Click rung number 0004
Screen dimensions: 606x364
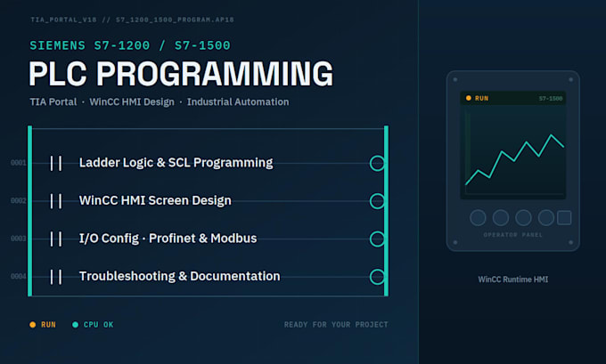coord(18,277)
